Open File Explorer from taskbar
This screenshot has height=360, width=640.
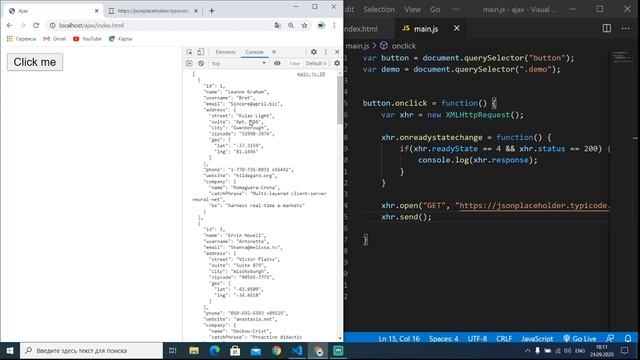194,351
